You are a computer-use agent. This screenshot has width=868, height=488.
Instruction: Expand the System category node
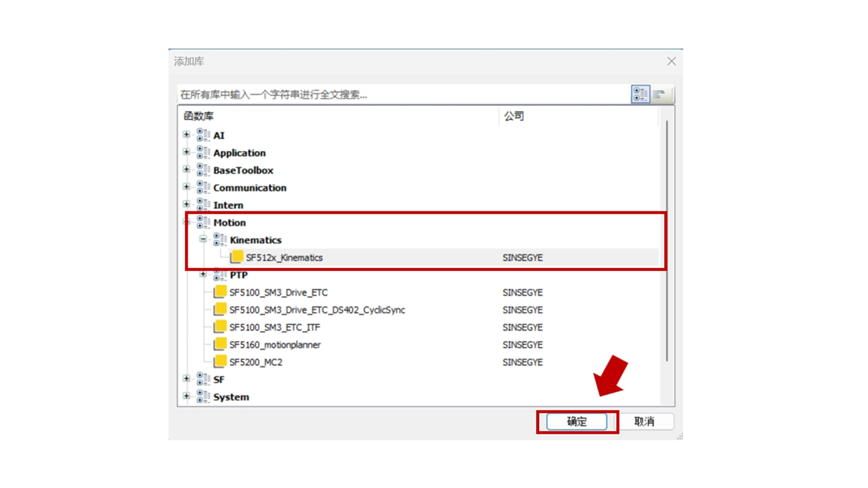(x=186, y=396)
